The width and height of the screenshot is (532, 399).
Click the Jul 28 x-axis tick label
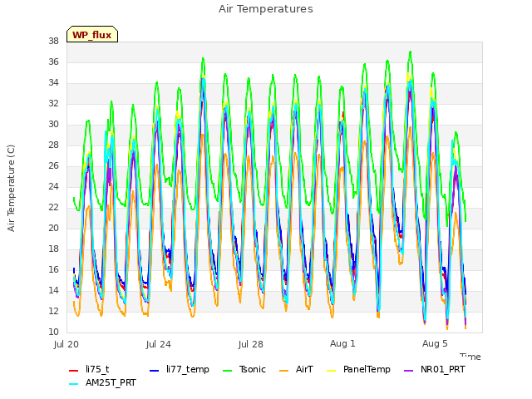coord(251,344)
